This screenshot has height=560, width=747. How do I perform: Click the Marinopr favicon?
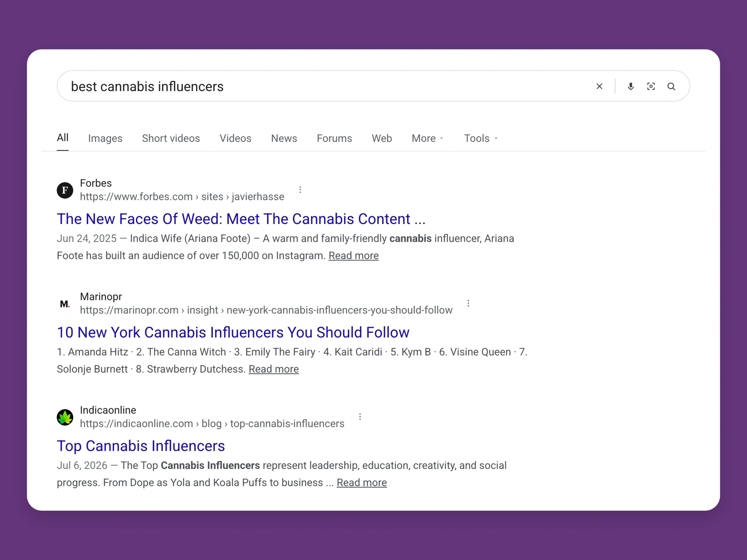coord(65,304)
